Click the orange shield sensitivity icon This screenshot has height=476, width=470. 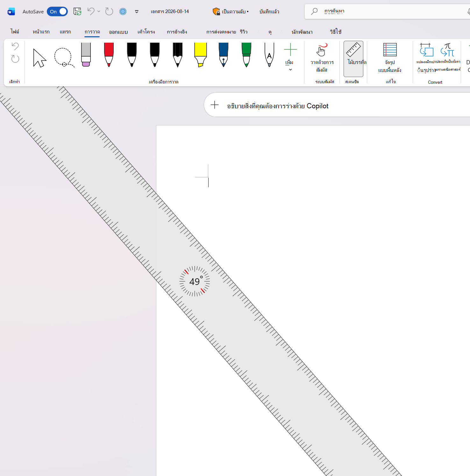(x=216, y=11)
